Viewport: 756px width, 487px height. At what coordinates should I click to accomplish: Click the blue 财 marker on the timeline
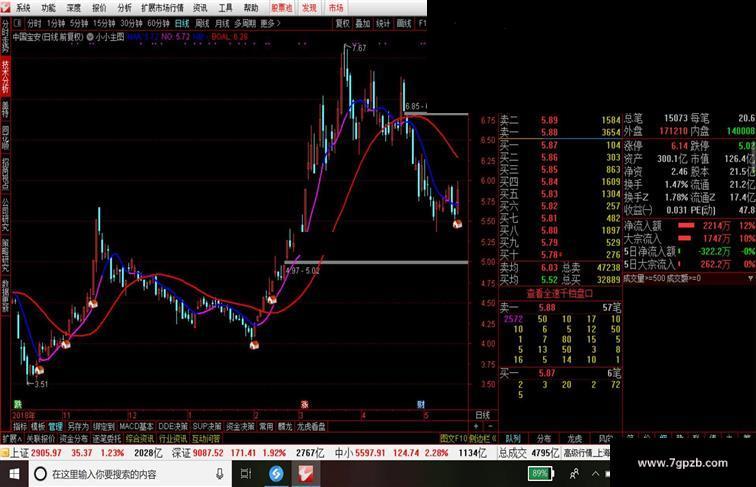[420, 404]
